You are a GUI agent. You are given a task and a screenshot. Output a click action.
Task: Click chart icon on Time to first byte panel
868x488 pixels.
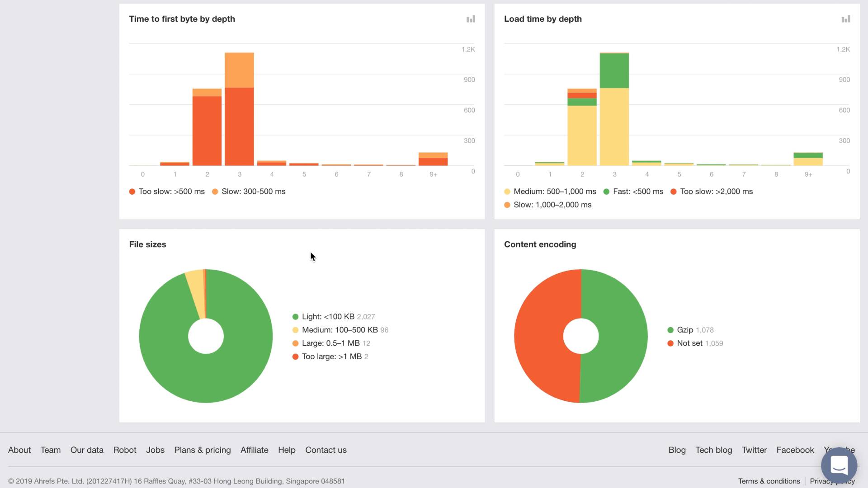pyautogui.click(x=471, y=19)
